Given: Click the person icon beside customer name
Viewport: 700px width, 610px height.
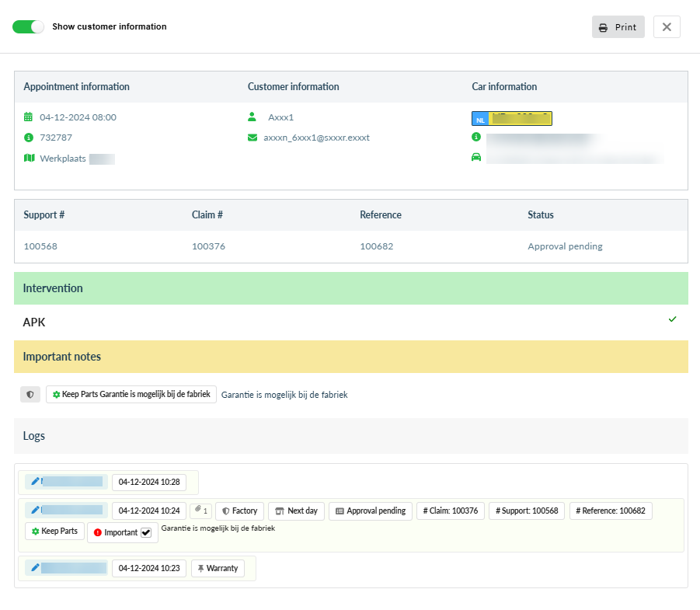Looking at the screenshot, I should [x=252, y=117].
